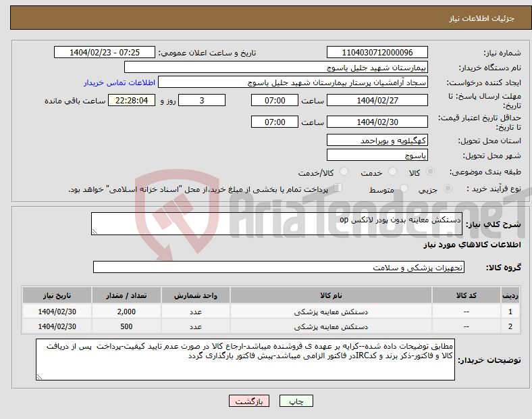The height and width of the screenshot is (419, 532).
Task: Click row 2 date cell 1404/02/30
Action: [x=57, y=326]
